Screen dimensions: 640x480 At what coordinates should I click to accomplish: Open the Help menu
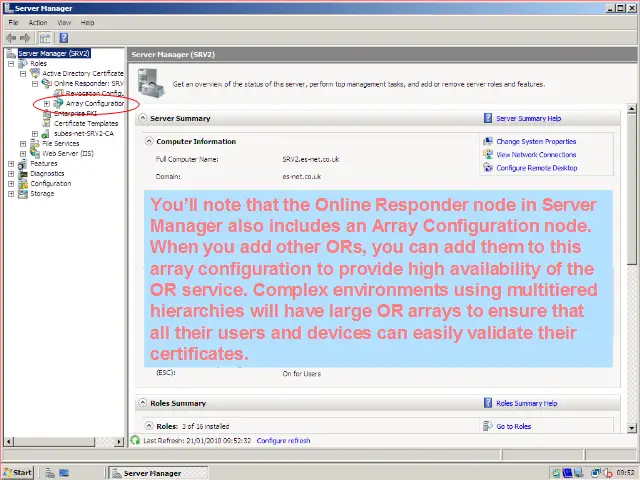coord(87,22)
